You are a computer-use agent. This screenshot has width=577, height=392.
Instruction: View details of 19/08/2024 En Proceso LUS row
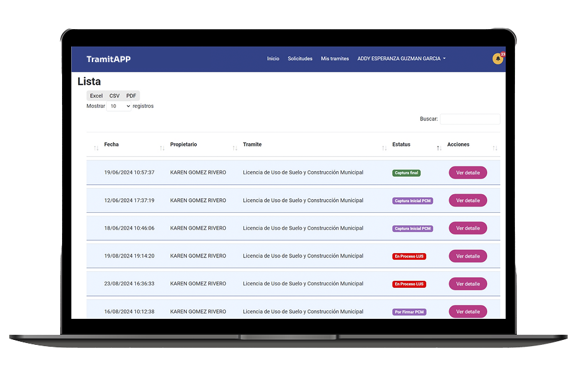(468, 256)
